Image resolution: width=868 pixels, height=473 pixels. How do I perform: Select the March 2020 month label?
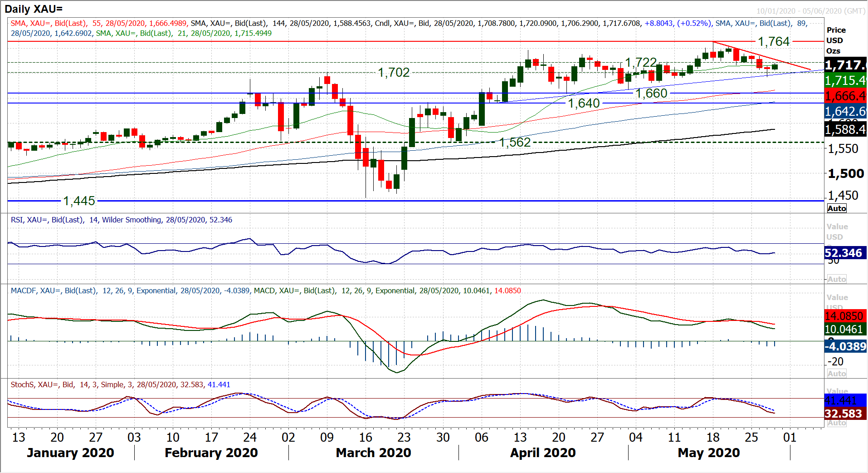(373, 453)
